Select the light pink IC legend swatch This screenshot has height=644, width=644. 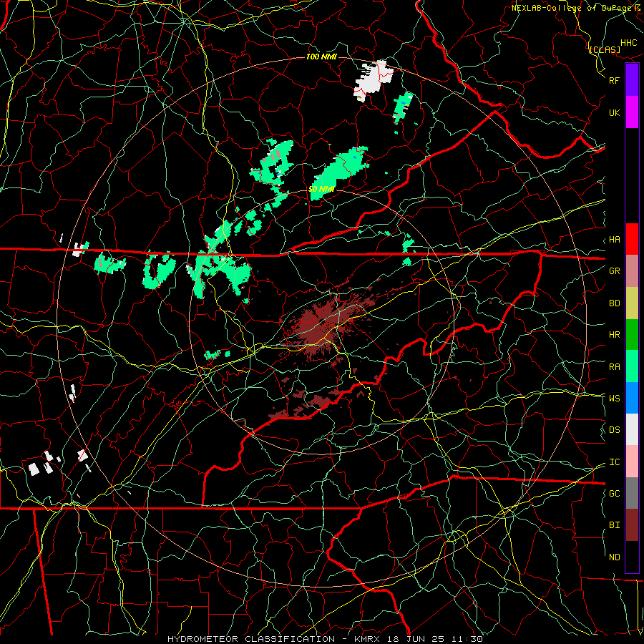point(632,462)
